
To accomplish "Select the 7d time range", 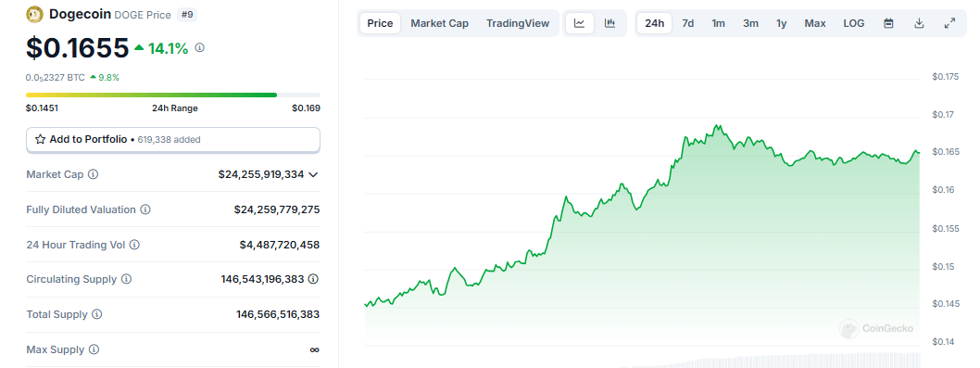I will 687,23.
